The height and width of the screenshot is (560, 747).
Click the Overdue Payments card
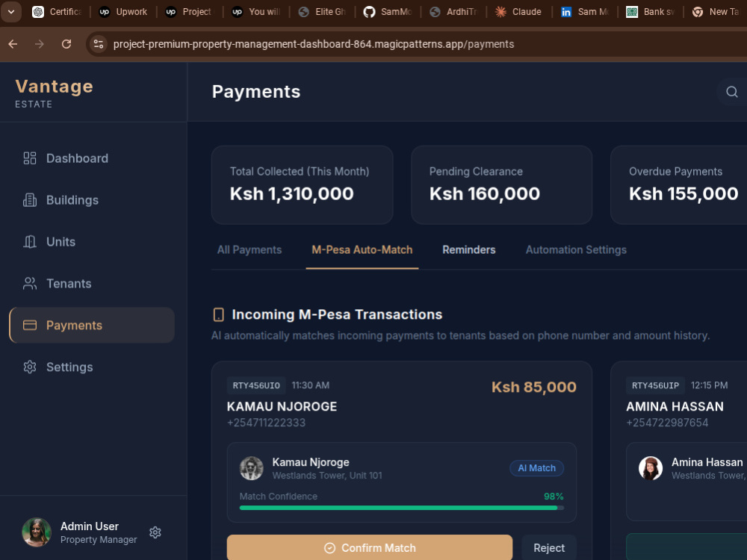pos(679,184)
